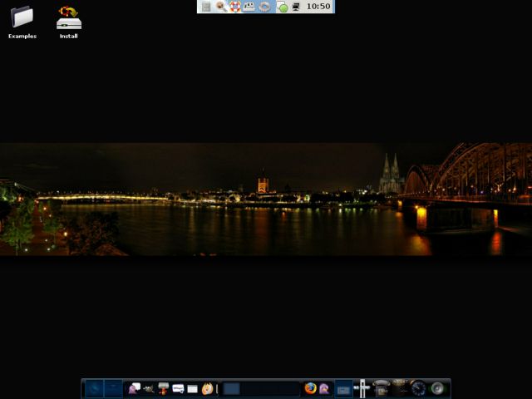This screenshot has width=532, height=399.
Task: Click the old telephone gadget in the dock
Action: point(381,388)
